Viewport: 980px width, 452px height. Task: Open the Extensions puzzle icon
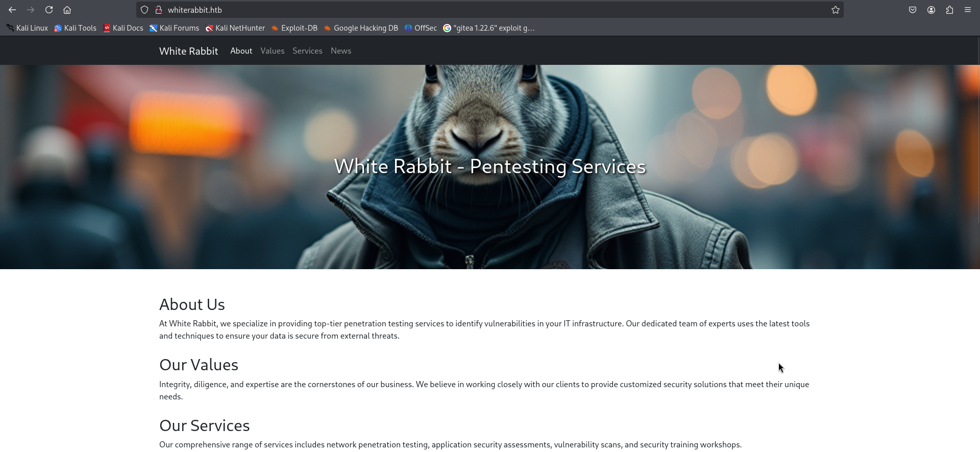pyautogui.click(x=949, y=10)
